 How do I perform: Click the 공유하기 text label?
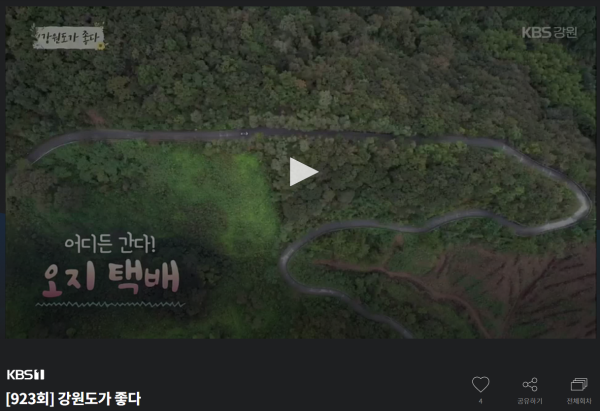click(x=530, y=401)
